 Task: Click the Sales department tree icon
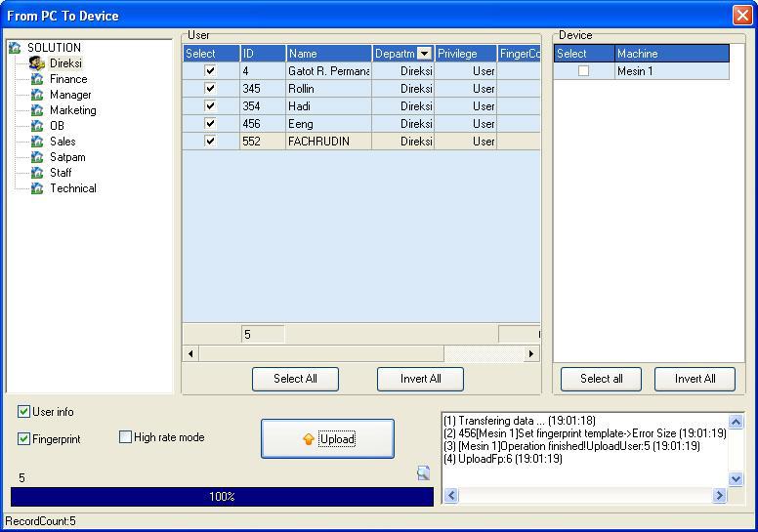click(x=37, y=142)
